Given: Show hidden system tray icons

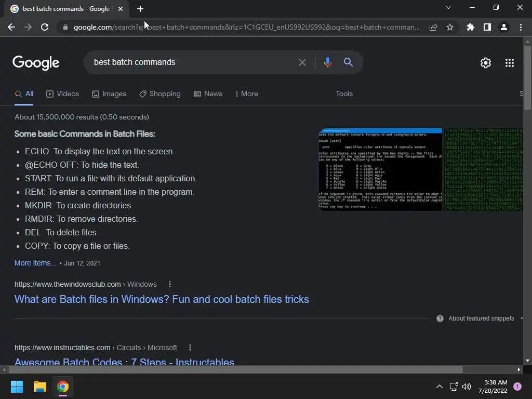Looking at the screenshot, I should click(439, 387).
